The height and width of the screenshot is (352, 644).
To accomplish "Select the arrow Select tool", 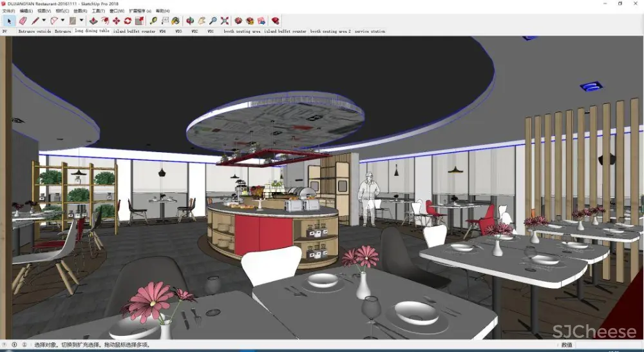I will pos(9,21).
